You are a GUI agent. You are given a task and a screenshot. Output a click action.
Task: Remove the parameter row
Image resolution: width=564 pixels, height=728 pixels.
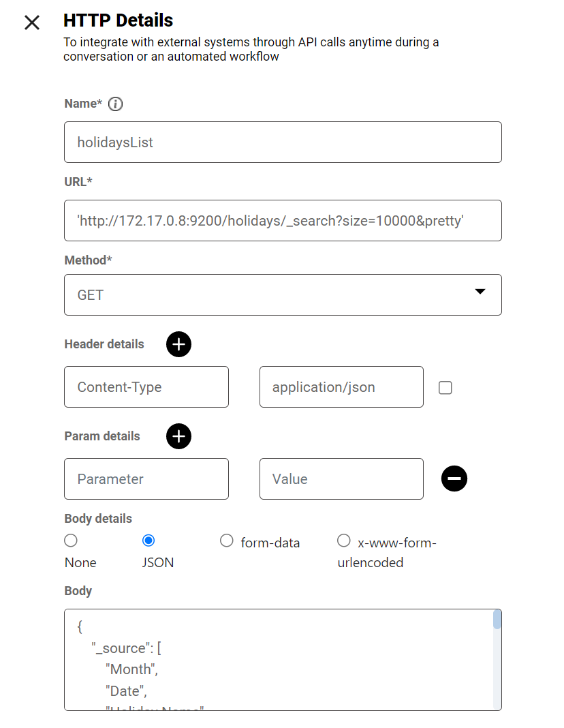click(454, 479)
